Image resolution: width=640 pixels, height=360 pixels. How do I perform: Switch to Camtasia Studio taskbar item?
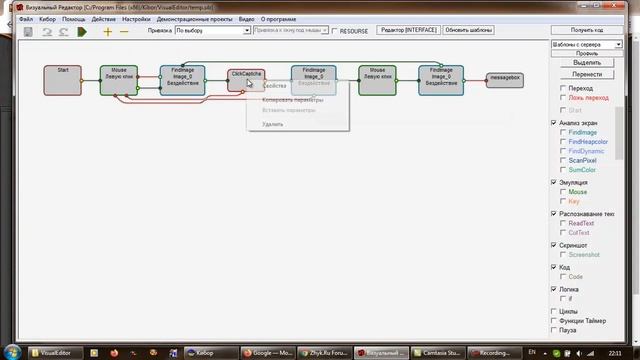[x=438, y=353]
